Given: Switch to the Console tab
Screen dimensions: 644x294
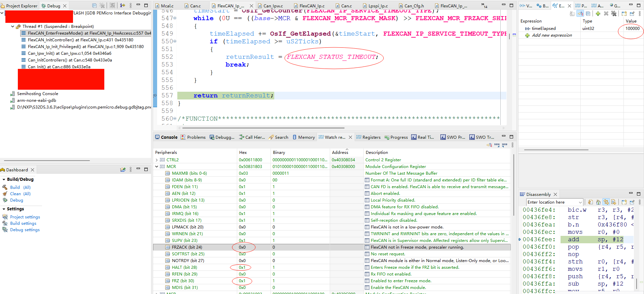Looking at the screenshot, I should 166,137.
